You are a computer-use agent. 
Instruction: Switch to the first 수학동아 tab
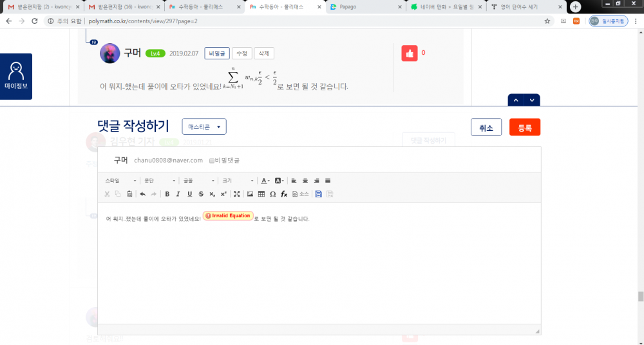coord(205,7)
